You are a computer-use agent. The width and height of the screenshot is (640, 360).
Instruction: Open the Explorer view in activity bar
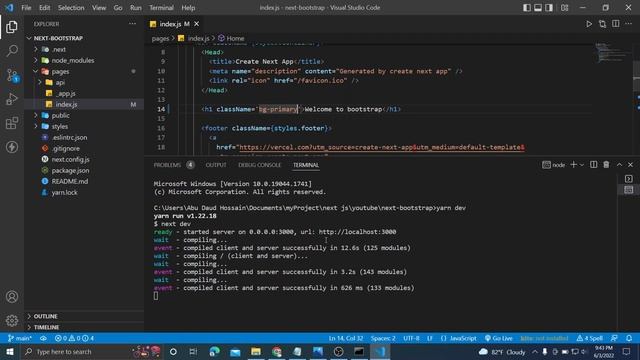[12, 27]
